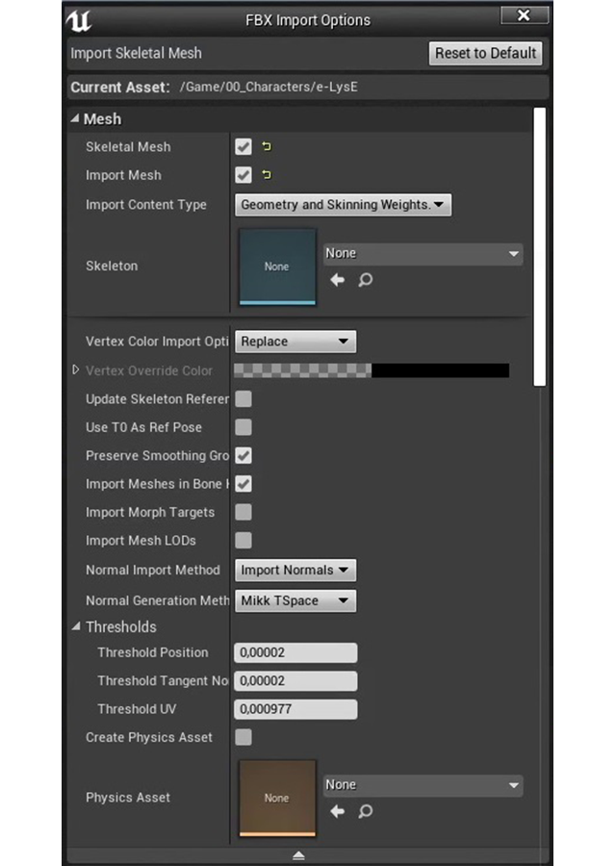
Task: Enable Update Skeleton Reference Pose checkbox
Action: tap(244, 398)
